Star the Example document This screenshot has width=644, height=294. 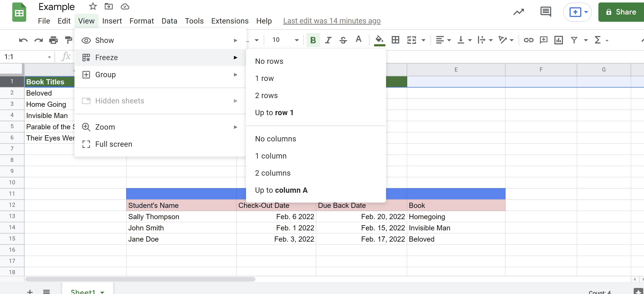[x=93, y=6]
